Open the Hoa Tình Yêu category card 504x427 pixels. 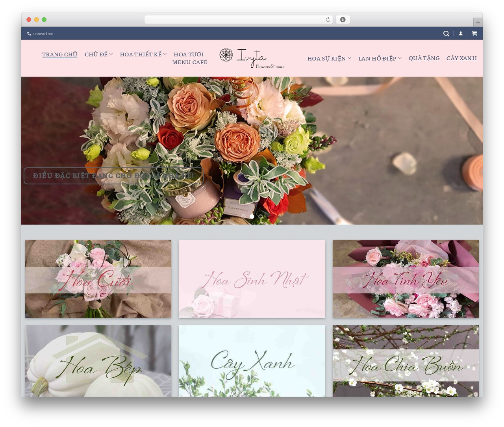pos(406,279)
